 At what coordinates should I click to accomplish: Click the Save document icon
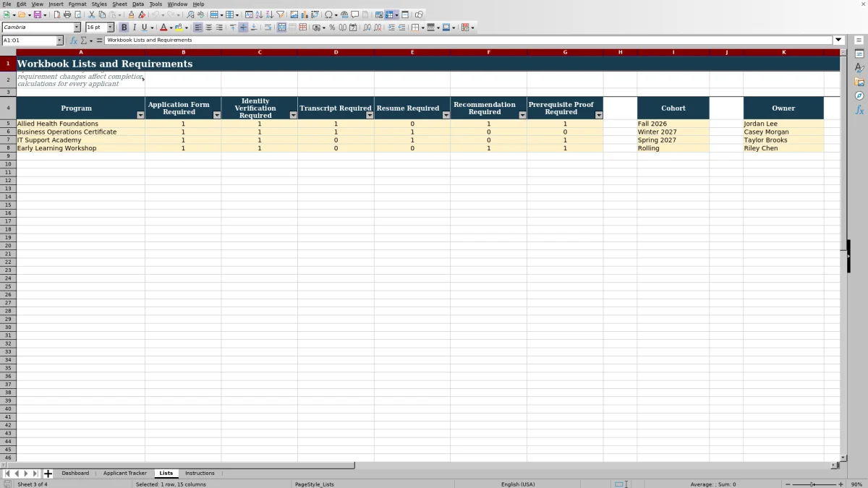coord(37,14)
